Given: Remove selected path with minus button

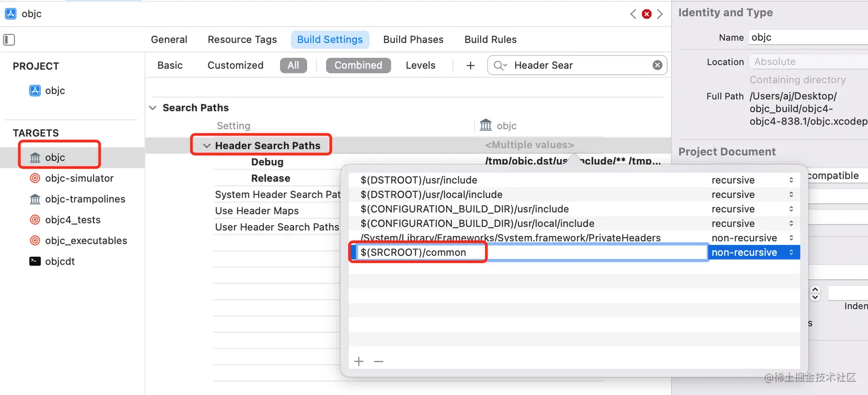Looking at the screenshot, I should tap(378, 361).
